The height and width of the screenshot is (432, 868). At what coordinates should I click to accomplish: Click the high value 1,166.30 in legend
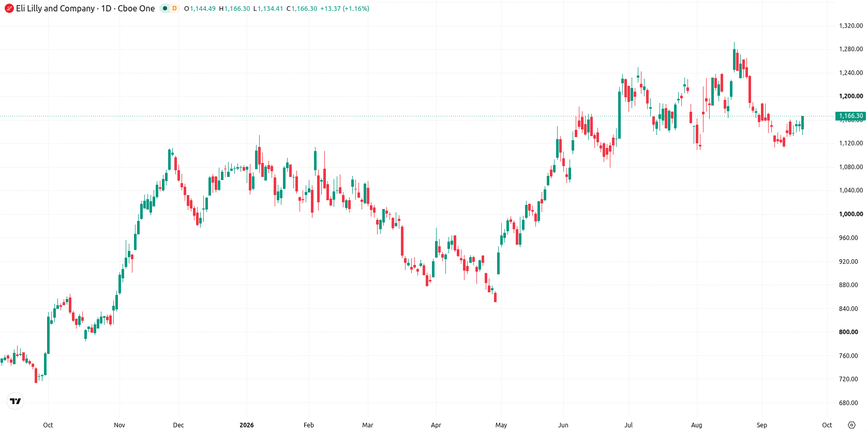pos(237,9)
